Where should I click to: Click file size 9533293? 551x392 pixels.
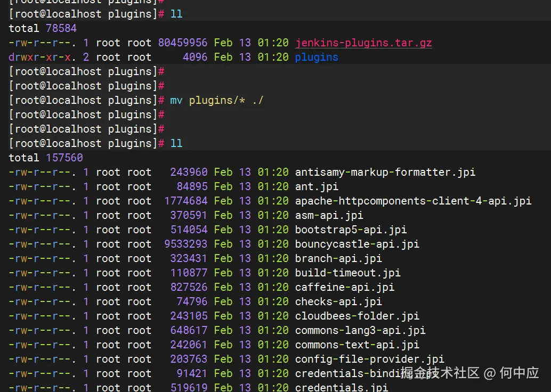(x=186, y=244)
